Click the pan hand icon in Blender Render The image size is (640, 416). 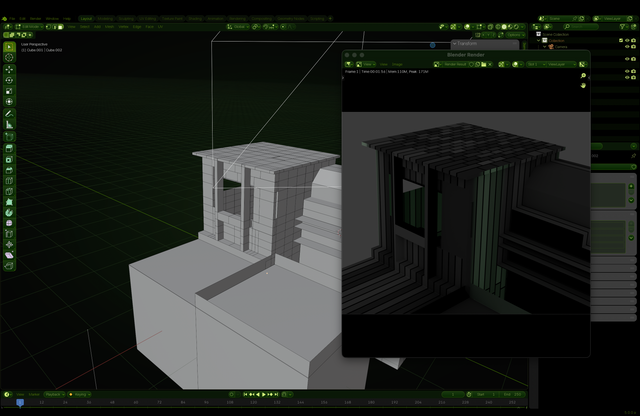click(583, 85)
